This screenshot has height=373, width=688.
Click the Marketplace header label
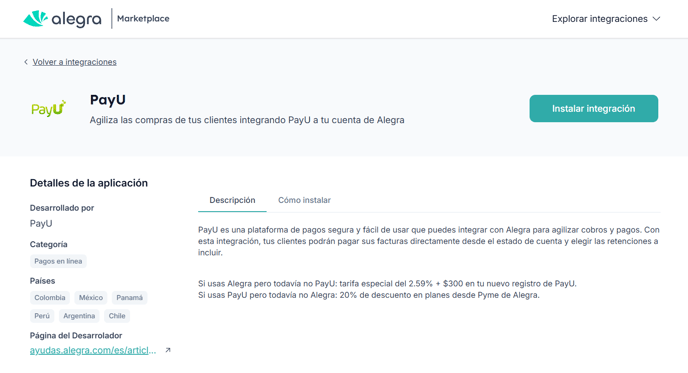click(143, 18)
